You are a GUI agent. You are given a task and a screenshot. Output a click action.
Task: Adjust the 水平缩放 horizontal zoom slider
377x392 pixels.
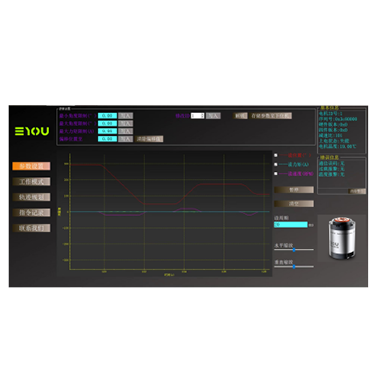tap(294, 250)
